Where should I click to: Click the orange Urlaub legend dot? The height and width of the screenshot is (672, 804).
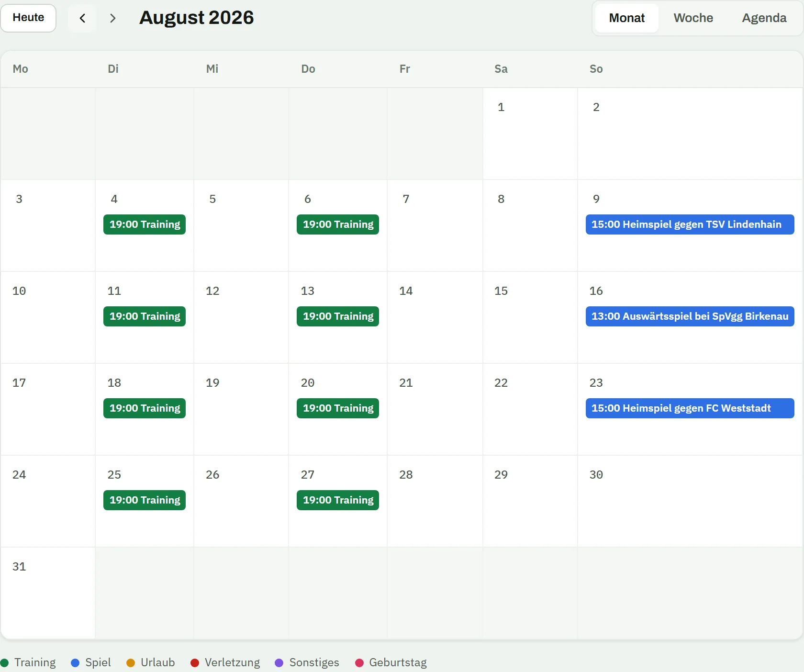coord(131,663)
